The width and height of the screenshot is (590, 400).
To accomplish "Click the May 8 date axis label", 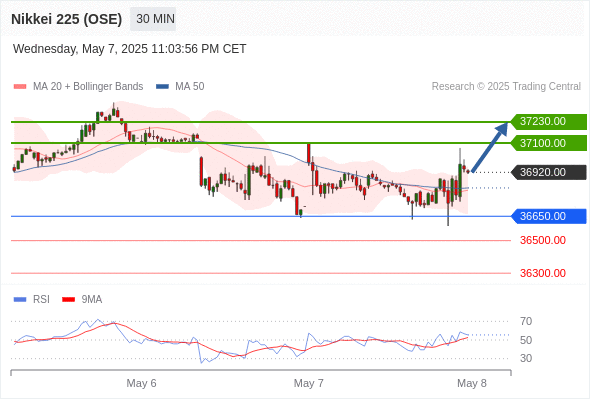I will pyautogui.click(x=472, y=383).
